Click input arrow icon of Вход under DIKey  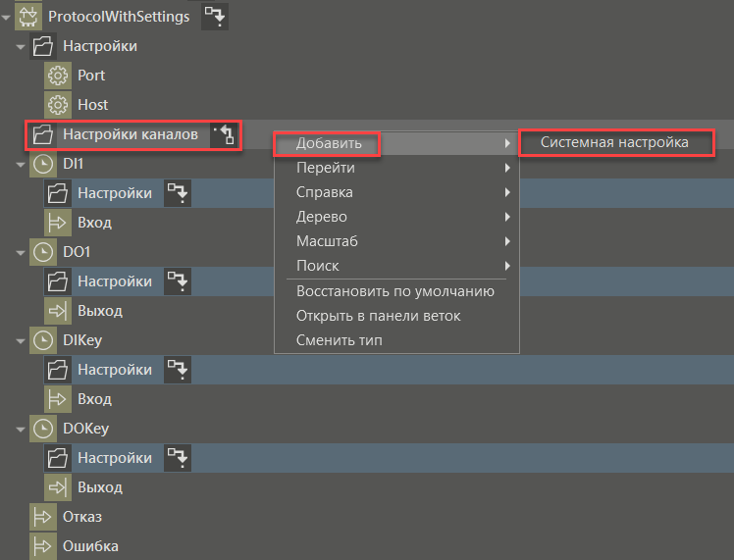point(58,399)
